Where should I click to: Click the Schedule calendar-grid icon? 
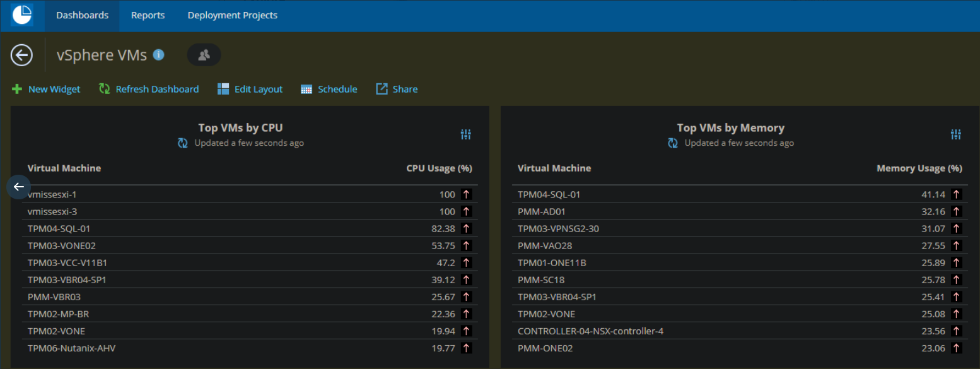(x=308, y=89)
